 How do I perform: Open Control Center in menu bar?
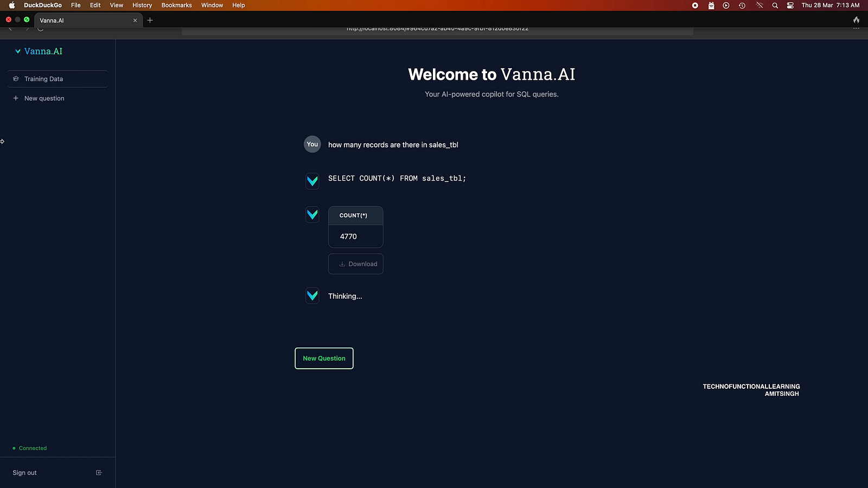[790, 5]
